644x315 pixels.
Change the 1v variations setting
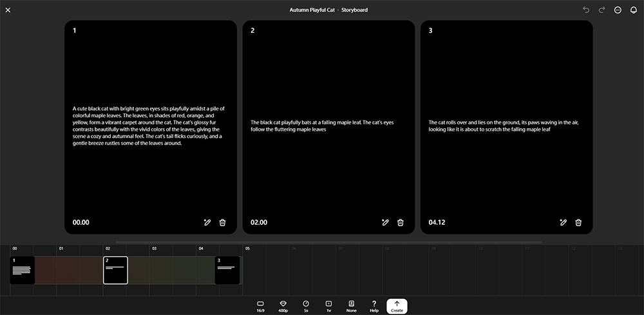(x=328, y=306)
